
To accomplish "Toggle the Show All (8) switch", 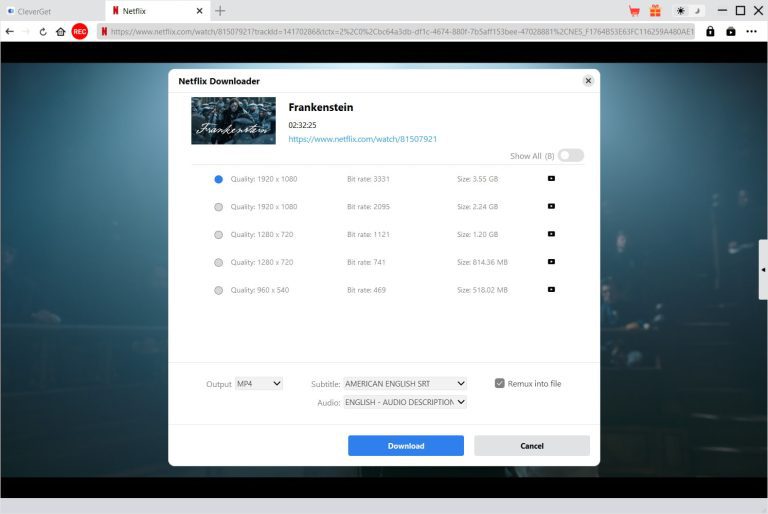I will pyautogui.click(x=571, y=156).
